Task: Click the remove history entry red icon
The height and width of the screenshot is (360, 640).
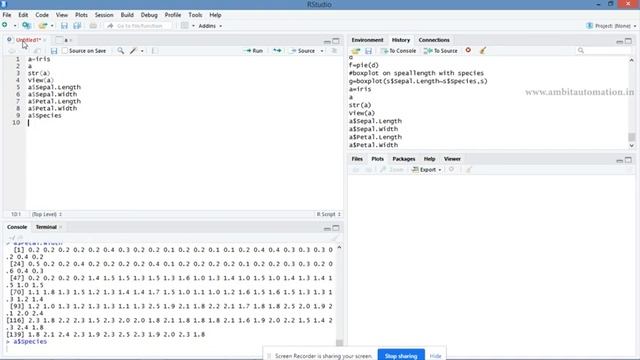Action: [x=468, y=50]
